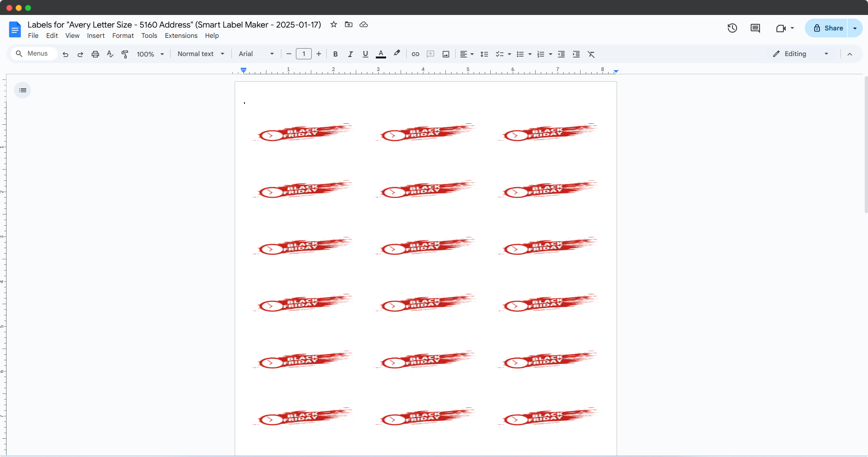Expand the Normal text style dropdown
This screenshot has height=457, width=868.
click(201, 54)
